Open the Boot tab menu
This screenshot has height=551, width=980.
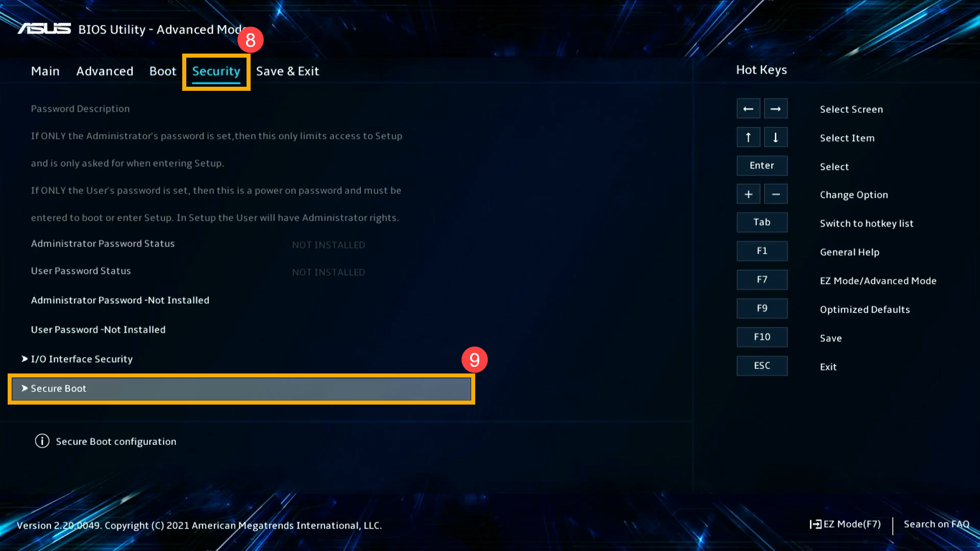tap(162, 70)
